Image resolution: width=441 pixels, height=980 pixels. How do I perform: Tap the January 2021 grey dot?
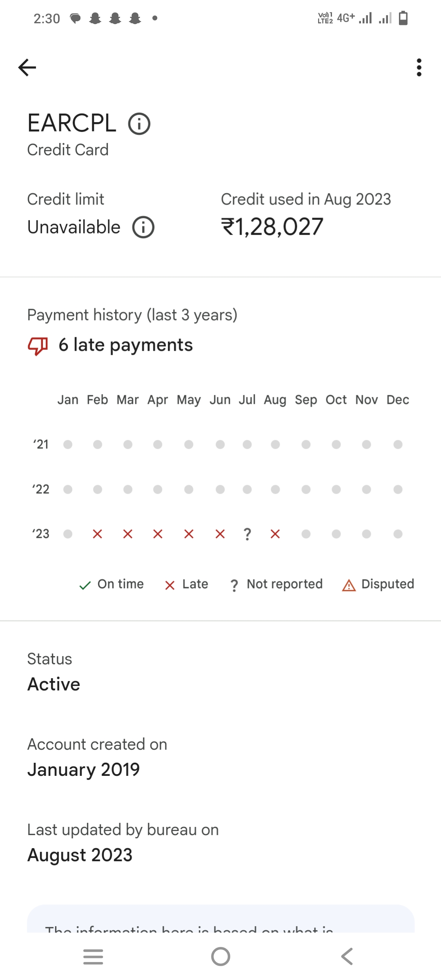click(68, 444)
